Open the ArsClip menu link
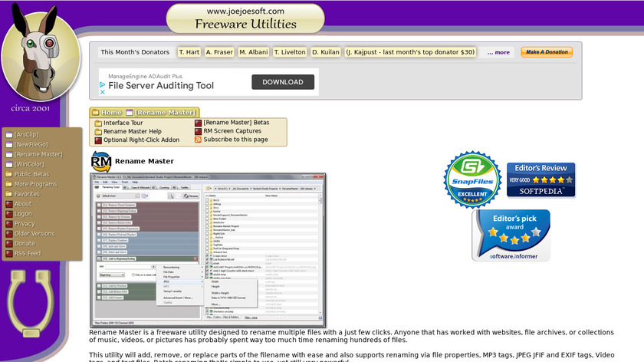This screenshot has height=362, width=644. click(x=27, y=135)
